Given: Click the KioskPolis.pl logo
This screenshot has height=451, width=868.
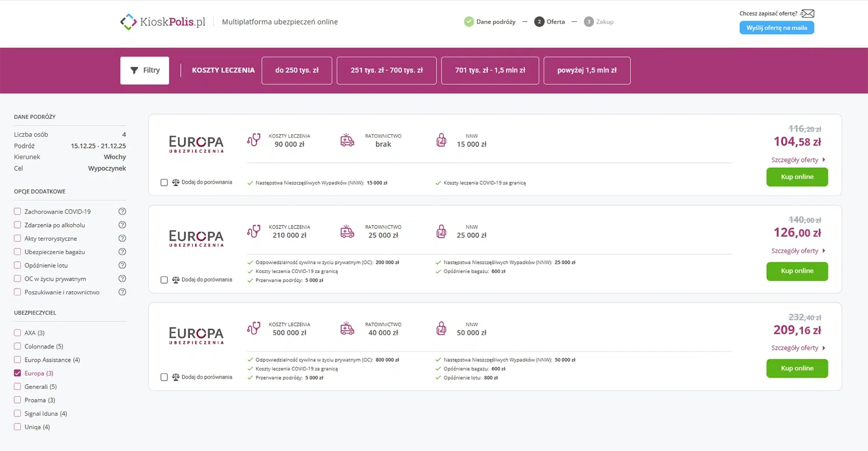Looking at the screenshot, I should coord(162,22).
